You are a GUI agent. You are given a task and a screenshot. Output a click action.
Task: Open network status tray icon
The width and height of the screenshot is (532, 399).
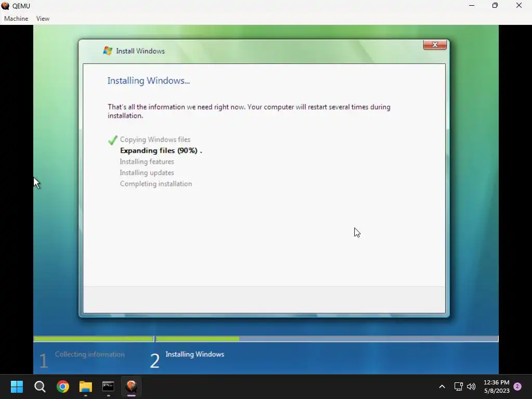[x=458, y=387]
